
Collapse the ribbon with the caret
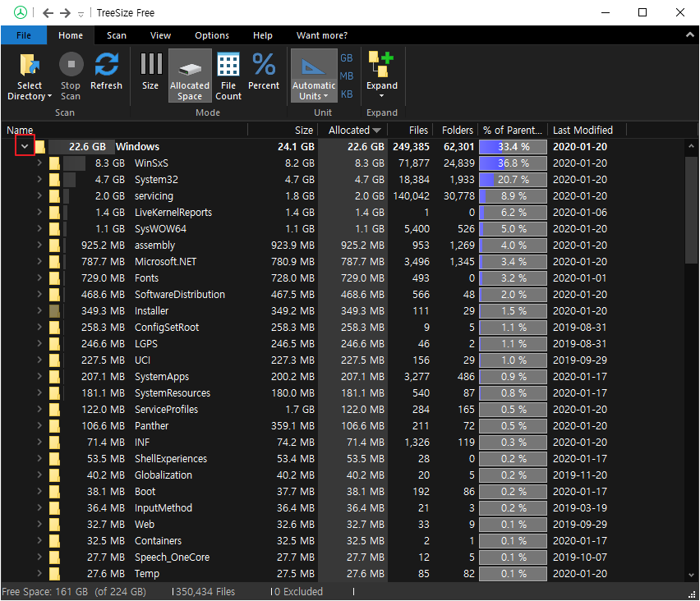[690, 34]
